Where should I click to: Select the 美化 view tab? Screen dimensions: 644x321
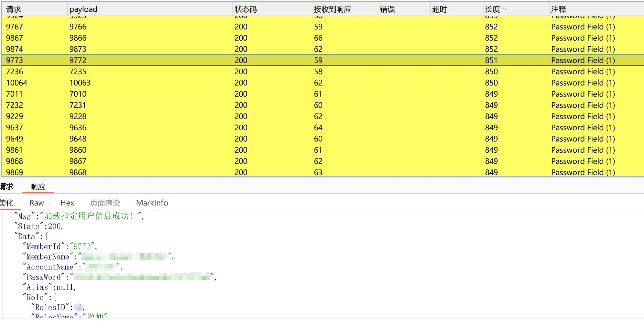coord(6,203)
